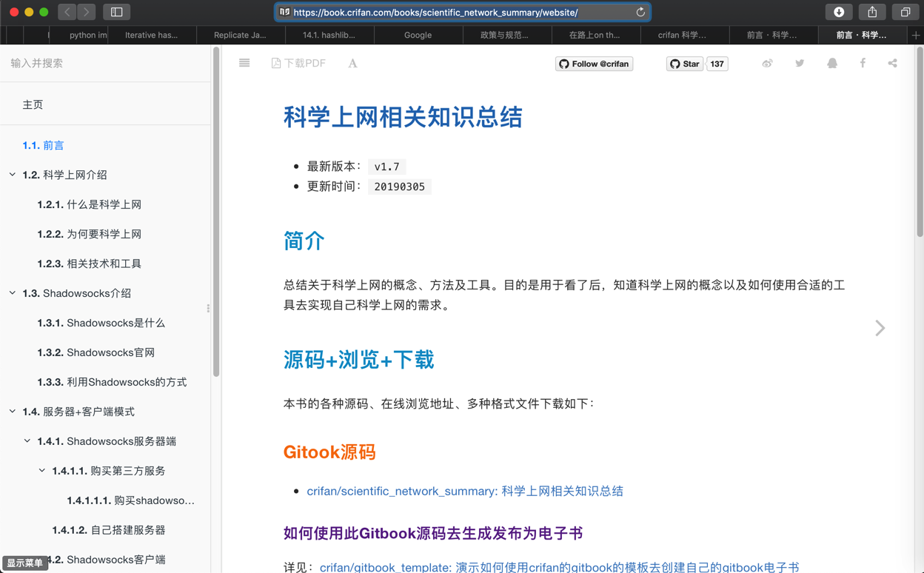
Task: Click 显示菜单 tooltip button
Action: point(25,563)
